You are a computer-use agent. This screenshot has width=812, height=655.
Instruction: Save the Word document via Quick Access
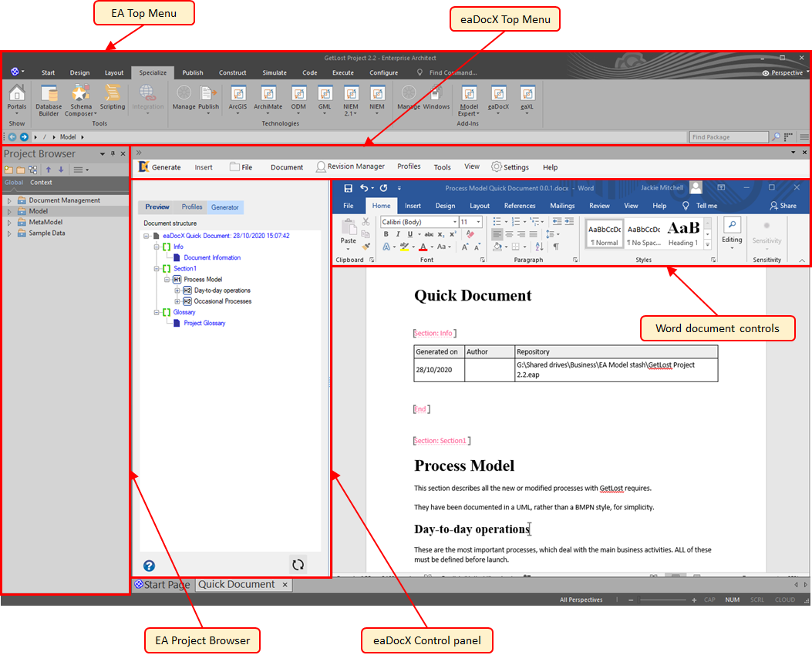click(x=348, y=188)
